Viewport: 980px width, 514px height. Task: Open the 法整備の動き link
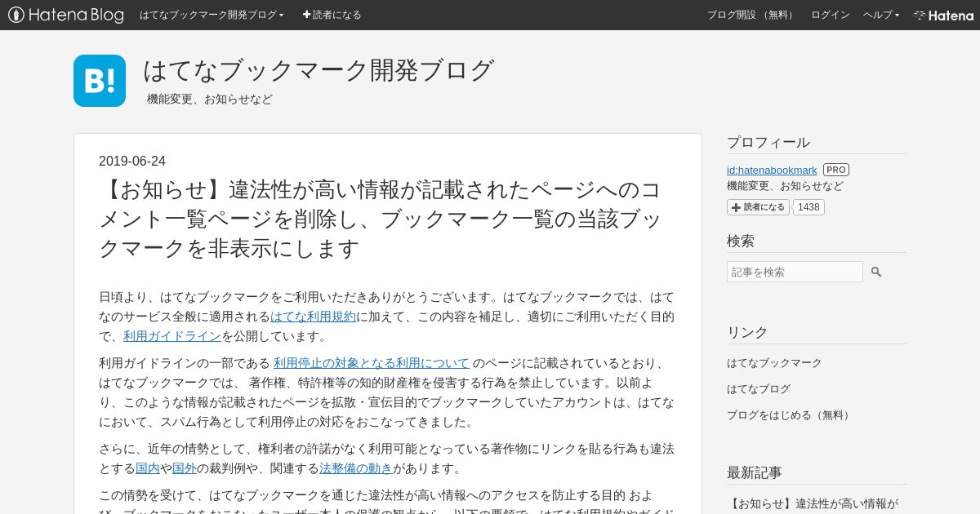coord(356,468)
